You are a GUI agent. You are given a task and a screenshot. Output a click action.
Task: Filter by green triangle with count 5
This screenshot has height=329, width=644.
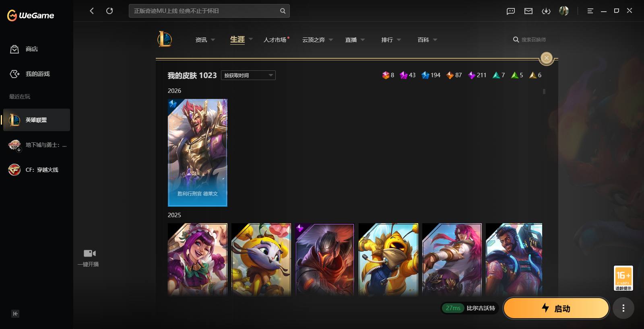[x=517, y=75]
